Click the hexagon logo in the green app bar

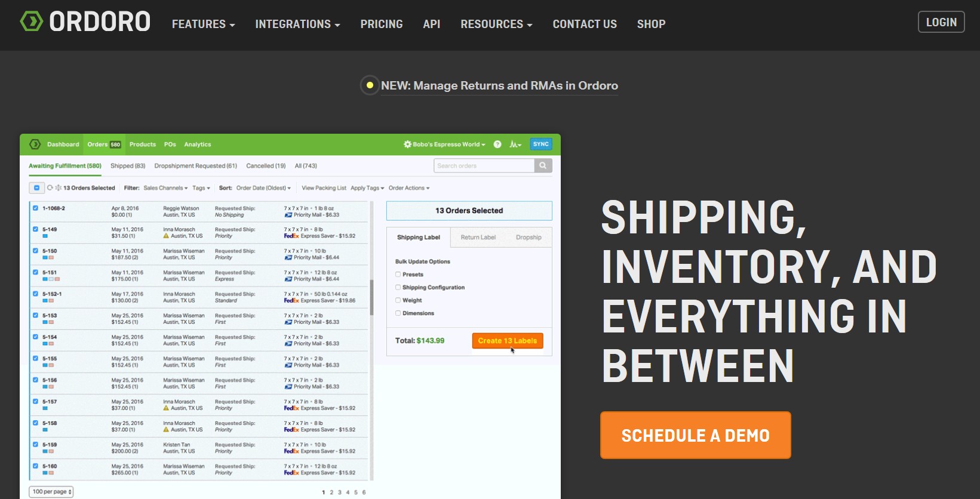(x=35, y=144)
